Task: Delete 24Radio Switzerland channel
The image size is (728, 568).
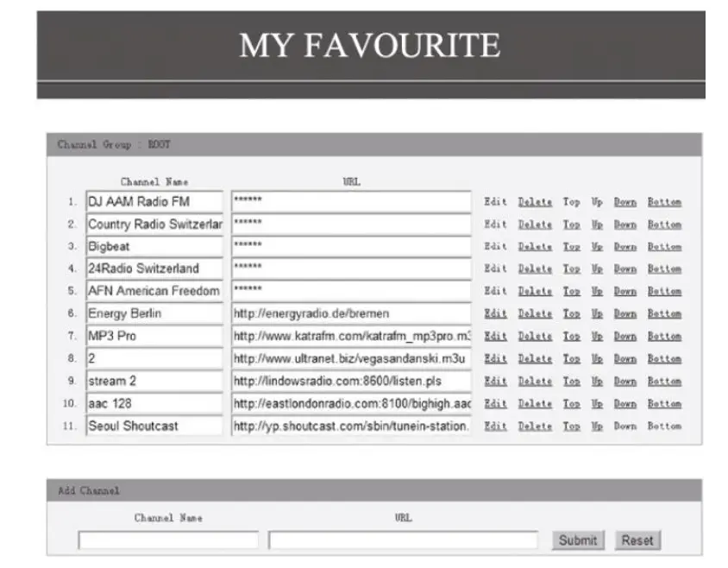Action: 535,268
